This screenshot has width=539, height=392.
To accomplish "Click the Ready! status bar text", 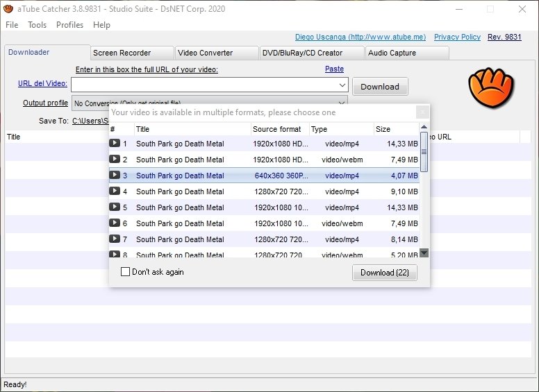I will pos(15,384).
